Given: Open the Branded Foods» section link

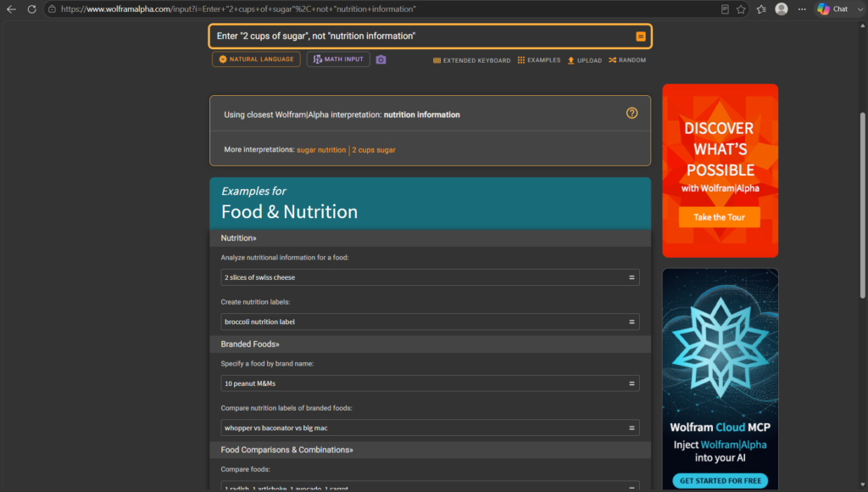Looking at the screenshot, I should click(x=250, y=344).
